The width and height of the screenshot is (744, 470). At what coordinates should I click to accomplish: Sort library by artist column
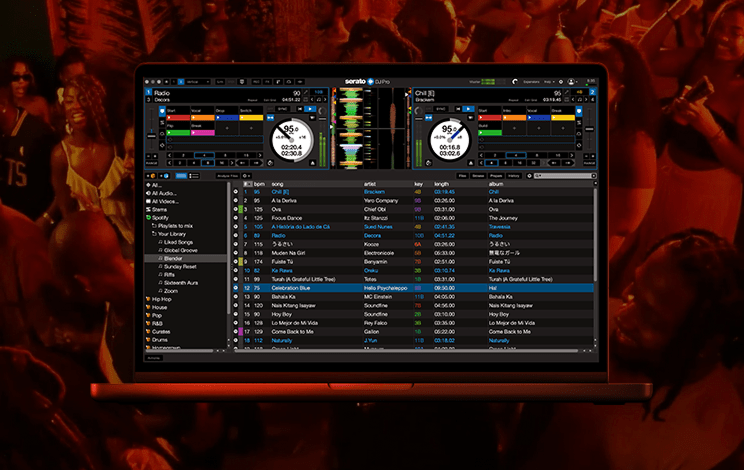pos(370,184)
